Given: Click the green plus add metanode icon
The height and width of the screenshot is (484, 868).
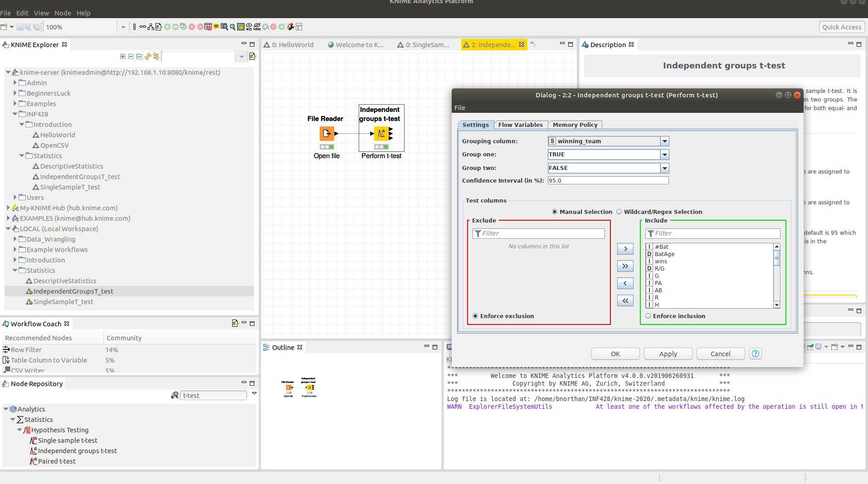Looking at the screenshot, I should 241,27.
